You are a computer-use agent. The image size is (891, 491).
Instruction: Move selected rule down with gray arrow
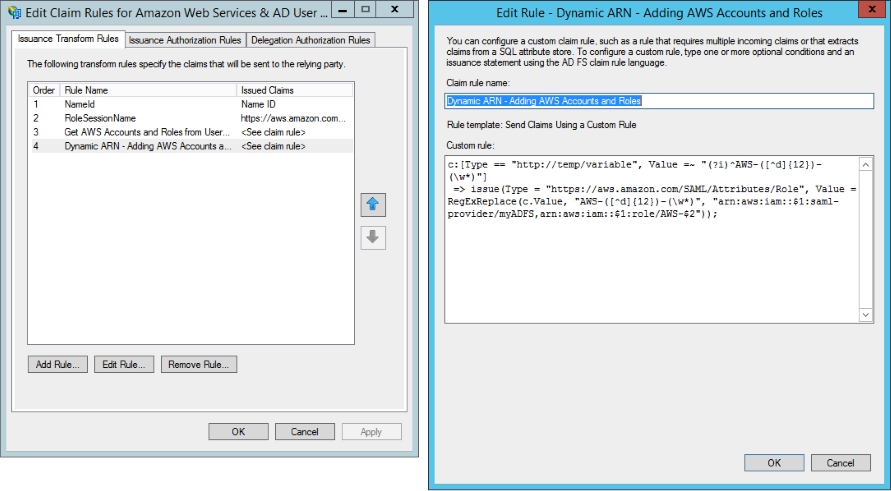click(373, 238)
